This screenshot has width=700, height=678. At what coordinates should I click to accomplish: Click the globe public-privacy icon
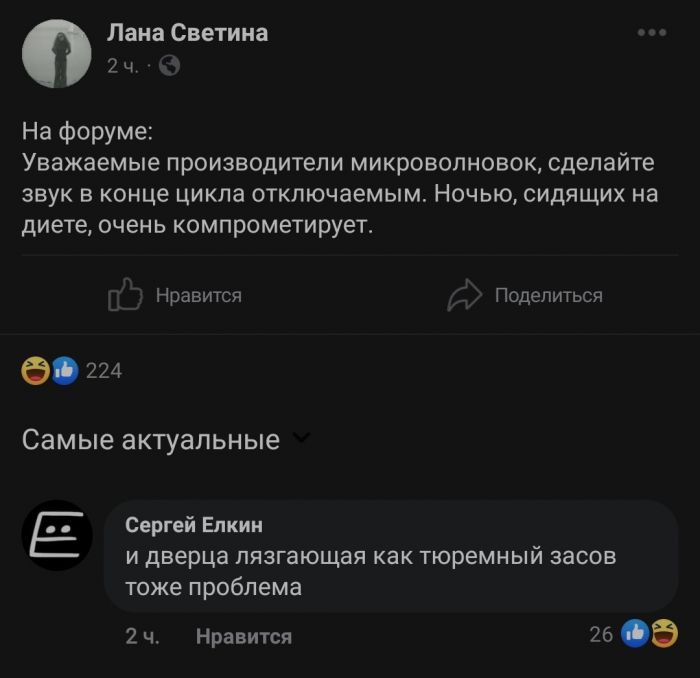(x=170, y=66)
